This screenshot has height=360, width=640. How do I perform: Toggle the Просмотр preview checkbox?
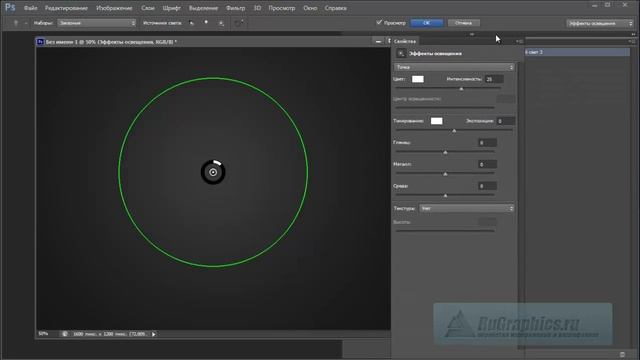click(379, 22)
